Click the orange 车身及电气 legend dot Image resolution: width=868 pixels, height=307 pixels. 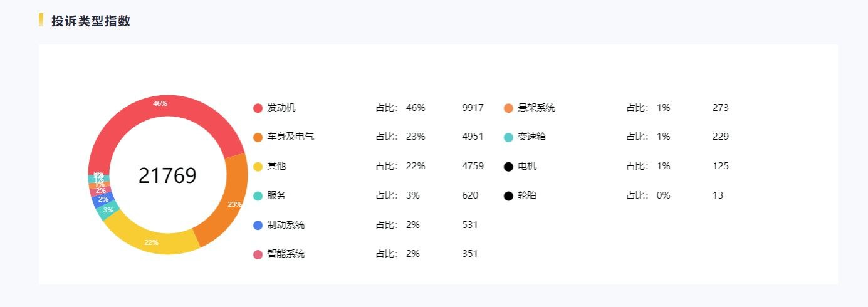pos(258,137)
